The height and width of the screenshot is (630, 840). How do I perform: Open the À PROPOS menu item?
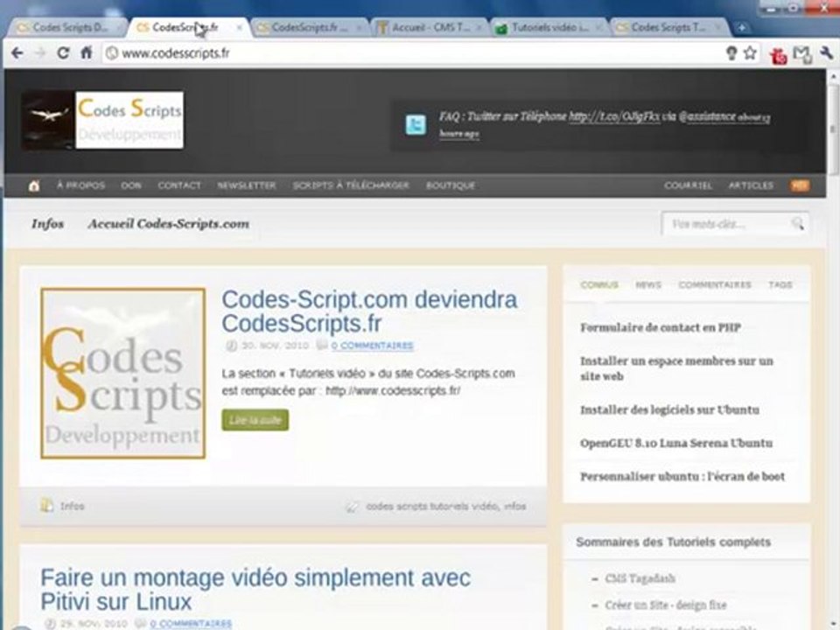pyautogui.click(x=80, y=185)
